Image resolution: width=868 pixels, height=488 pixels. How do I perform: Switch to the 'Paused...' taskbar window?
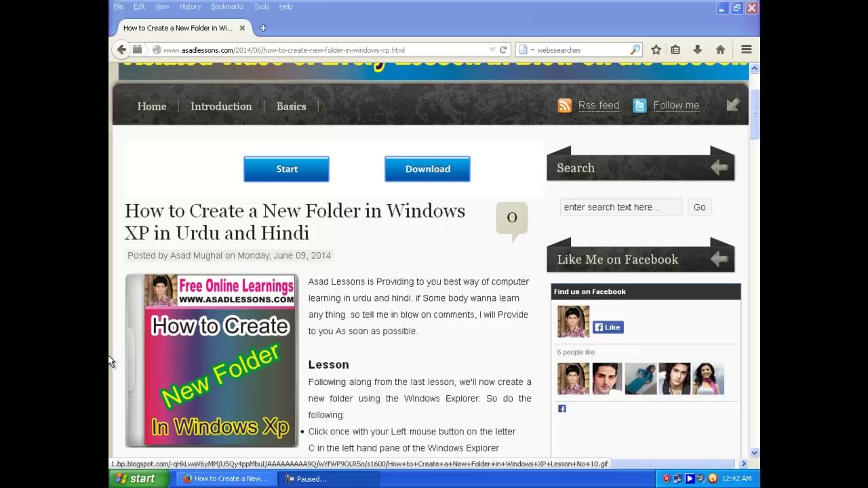pos(328,479)
